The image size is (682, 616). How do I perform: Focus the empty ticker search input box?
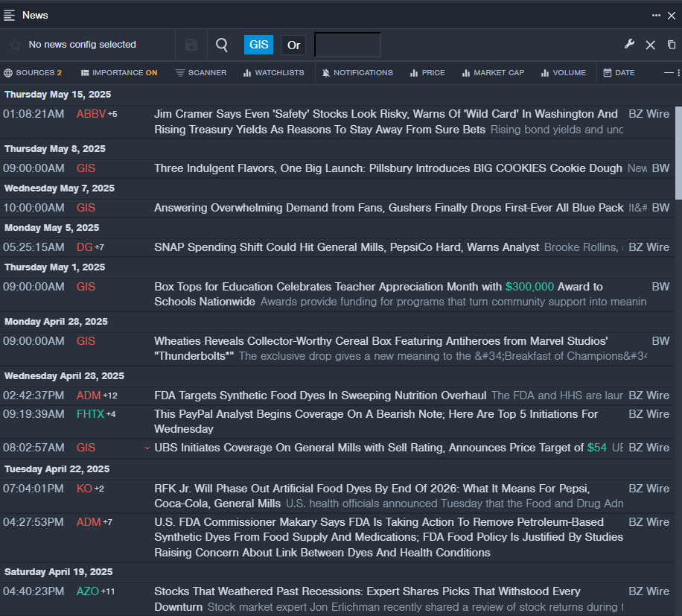coord(348,45)
